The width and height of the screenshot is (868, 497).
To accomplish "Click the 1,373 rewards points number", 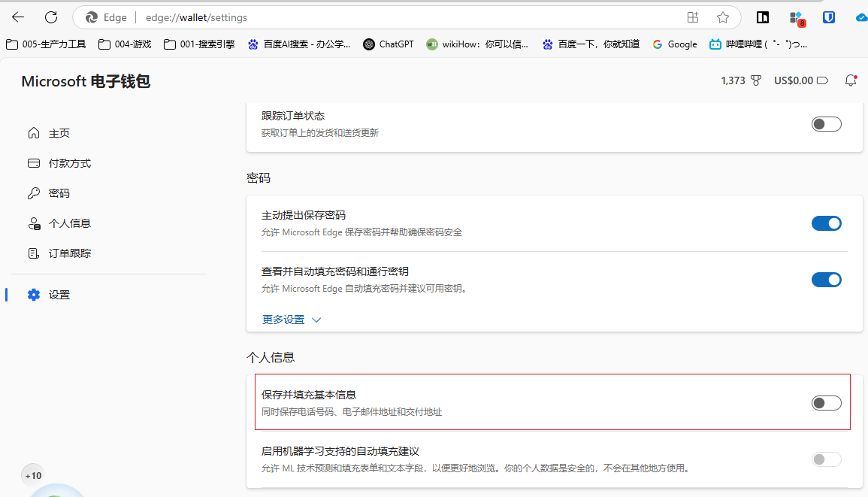I will coord(733,81).
